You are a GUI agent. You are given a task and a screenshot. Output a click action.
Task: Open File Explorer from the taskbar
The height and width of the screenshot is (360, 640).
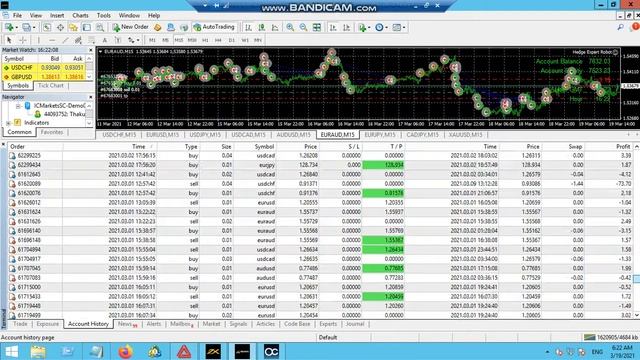coord(38,351)
